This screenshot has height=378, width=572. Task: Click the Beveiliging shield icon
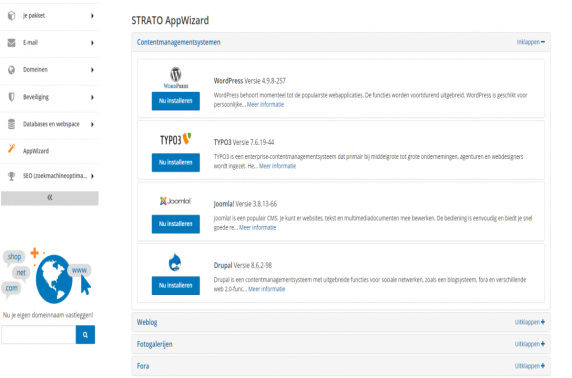(x=12, y=97)
